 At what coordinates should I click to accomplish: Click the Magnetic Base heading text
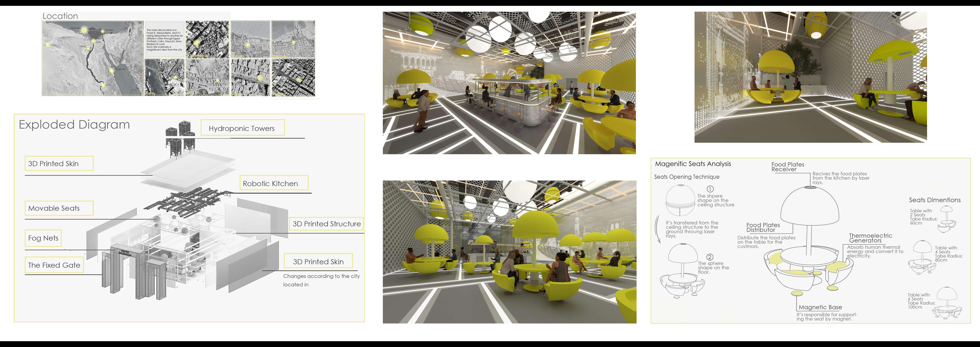(x=820, y=307)
